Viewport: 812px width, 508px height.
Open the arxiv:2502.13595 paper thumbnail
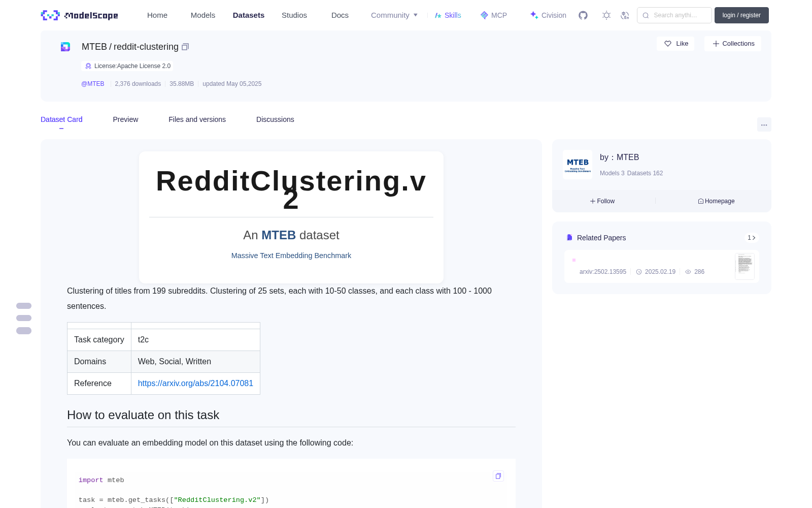(745, 266)
